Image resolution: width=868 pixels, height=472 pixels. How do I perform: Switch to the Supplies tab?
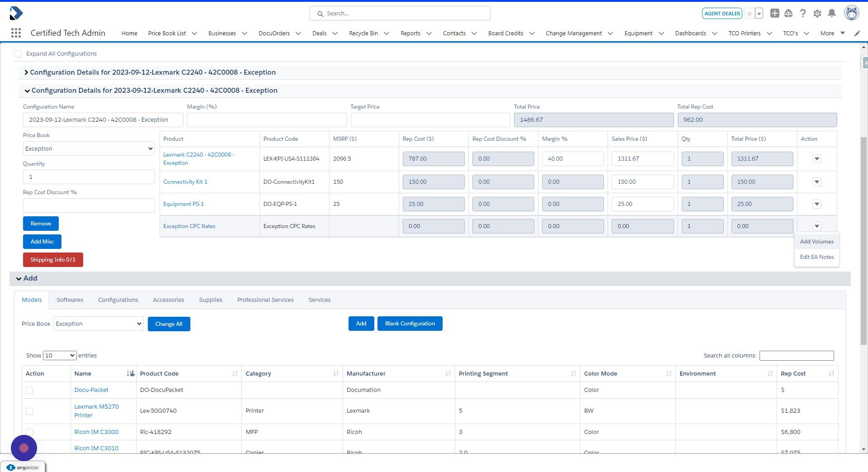click(x=210, y=300)
